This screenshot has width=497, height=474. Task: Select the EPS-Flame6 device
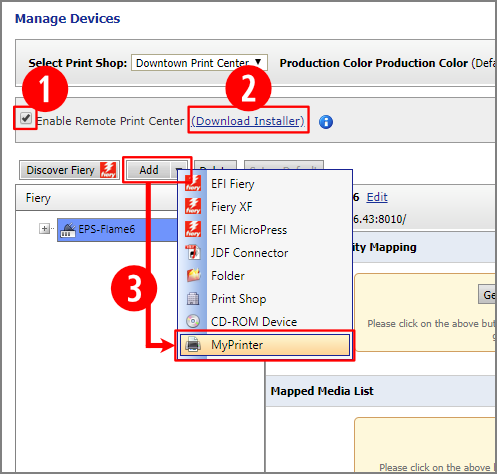coord(117,230)
